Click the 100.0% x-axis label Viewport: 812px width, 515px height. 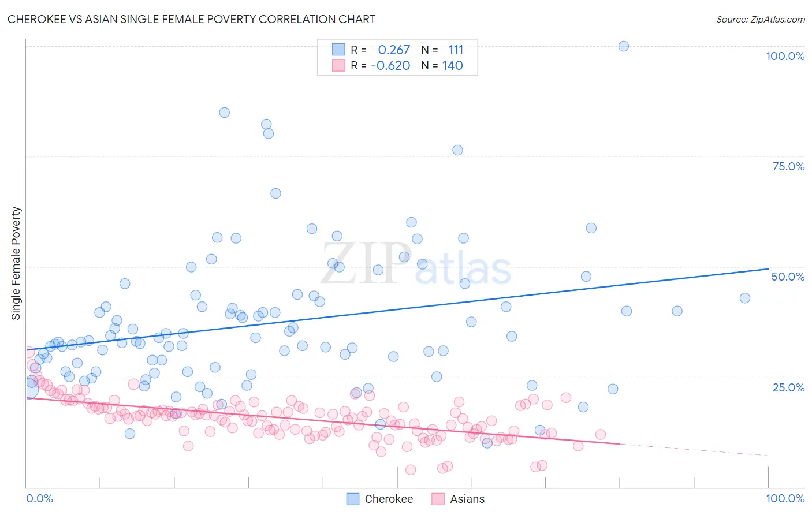click(785, 498)
